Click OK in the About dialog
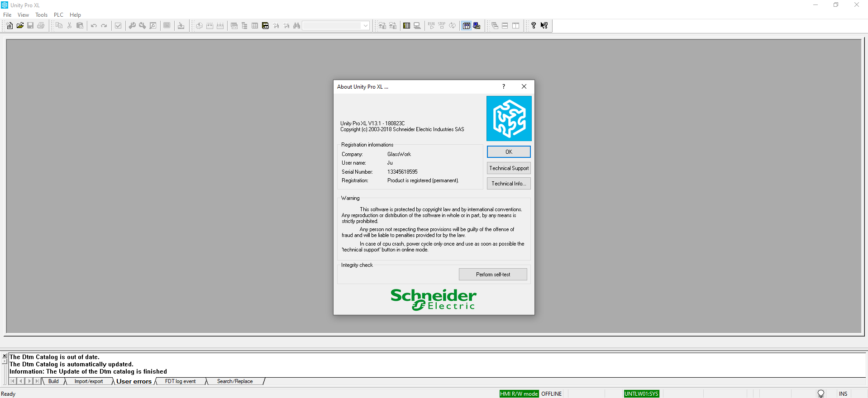The image size is (868, 398). (509, 152)
